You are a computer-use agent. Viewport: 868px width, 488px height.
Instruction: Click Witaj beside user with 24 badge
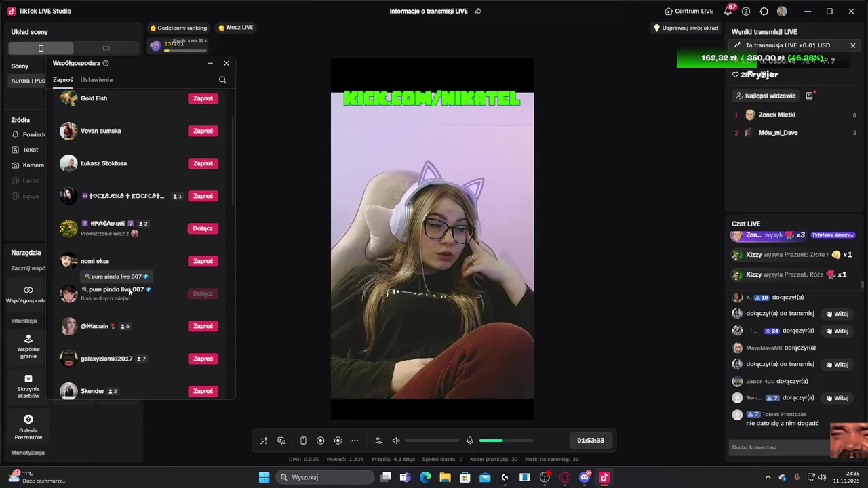pos(837,331)
